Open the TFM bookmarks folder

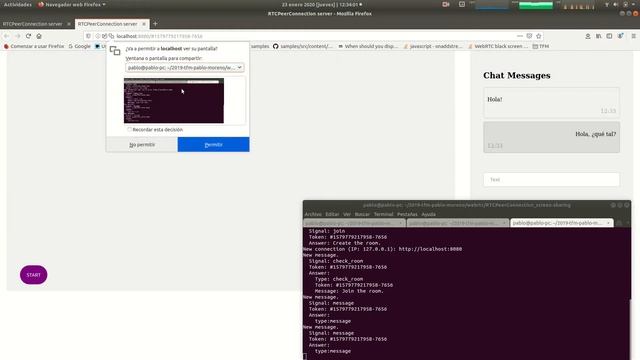pyautogui.click(x=541, y=46)
